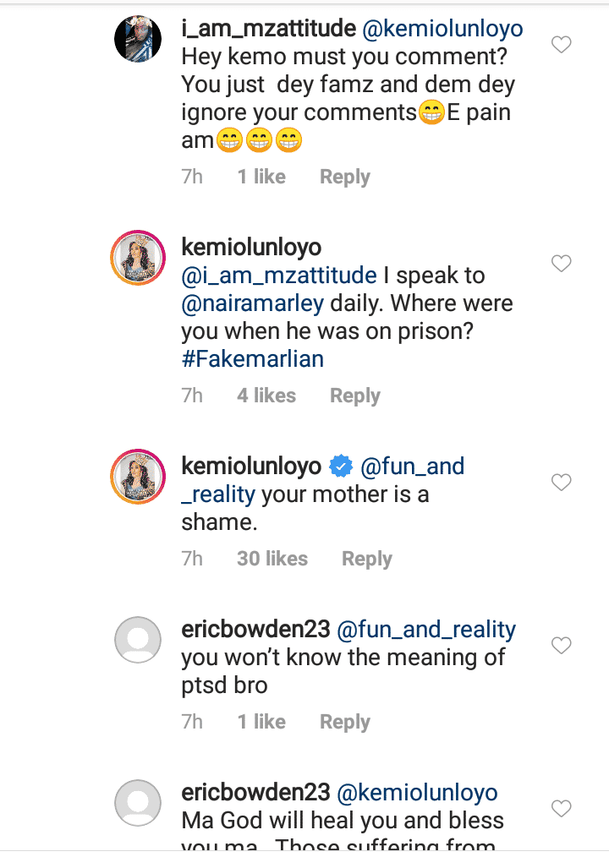Like ericbowden23's ptsd comment heart
This screenshot has width=609, height=868.
coord(562,646)
